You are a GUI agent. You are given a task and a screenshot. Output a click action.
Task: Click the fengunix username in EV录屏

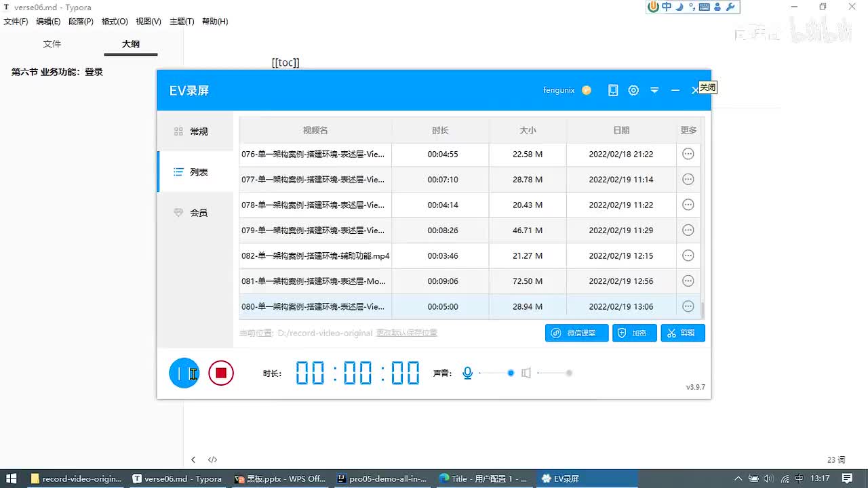point(559,90)
